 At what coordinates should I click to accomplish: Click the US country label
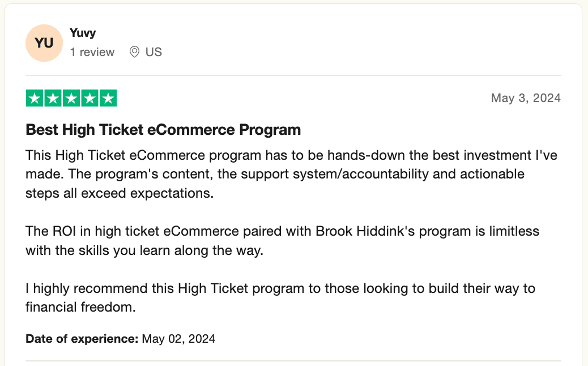[154, 52]
